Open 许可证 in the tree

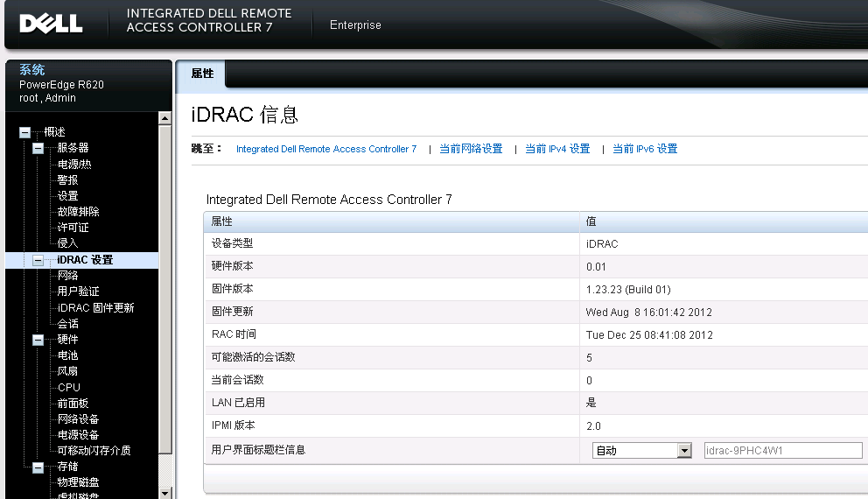coord(73,228)
